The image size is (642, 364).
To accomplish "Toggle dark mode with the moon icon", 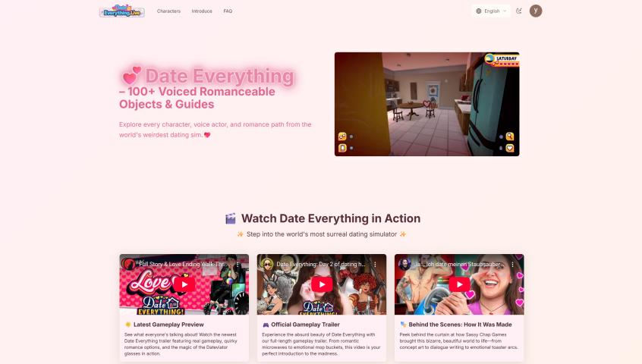I will tap(519, 11).
